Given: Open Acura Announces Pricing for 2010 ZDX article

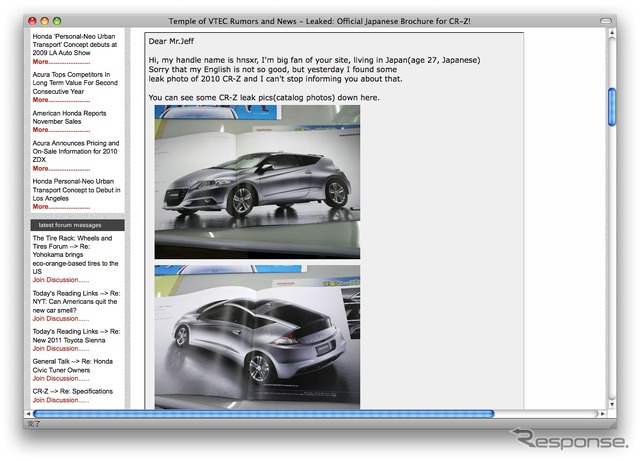Looking at the screenshot, I should click(x=76, y=151).
